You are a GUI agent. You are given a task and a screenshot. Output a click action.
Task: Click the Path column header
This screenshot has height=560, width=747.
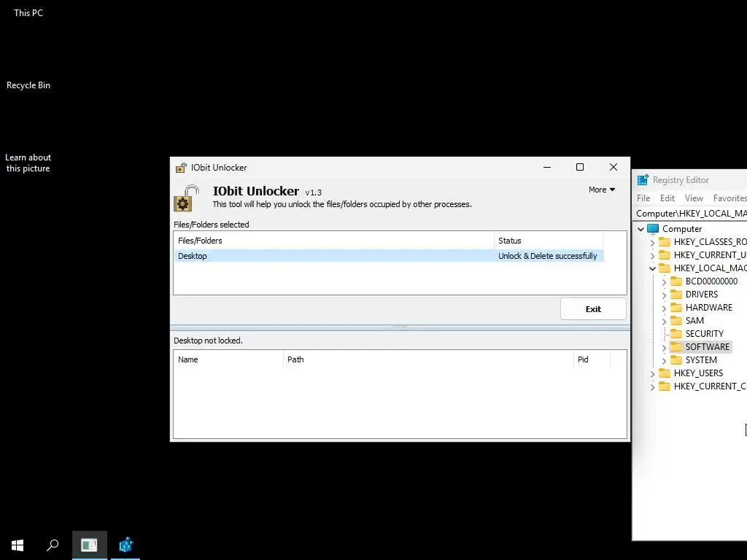[x=428, y=359]
